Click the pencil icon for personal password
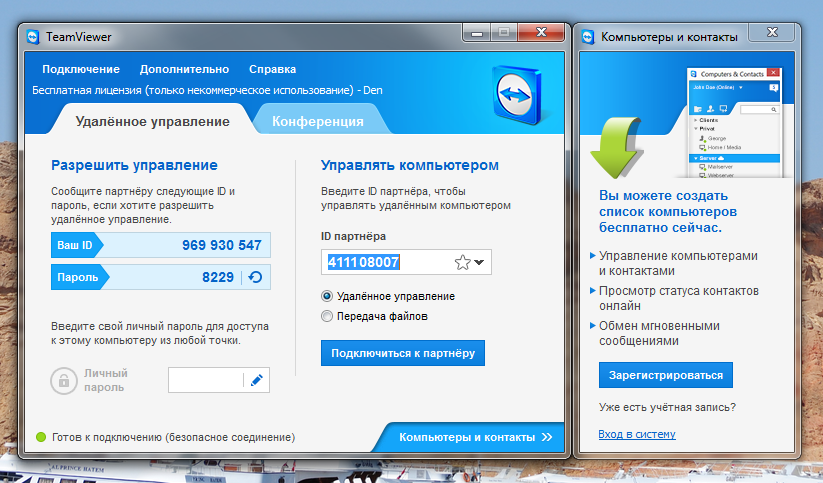The image size is (823, 483). (257, 380)
